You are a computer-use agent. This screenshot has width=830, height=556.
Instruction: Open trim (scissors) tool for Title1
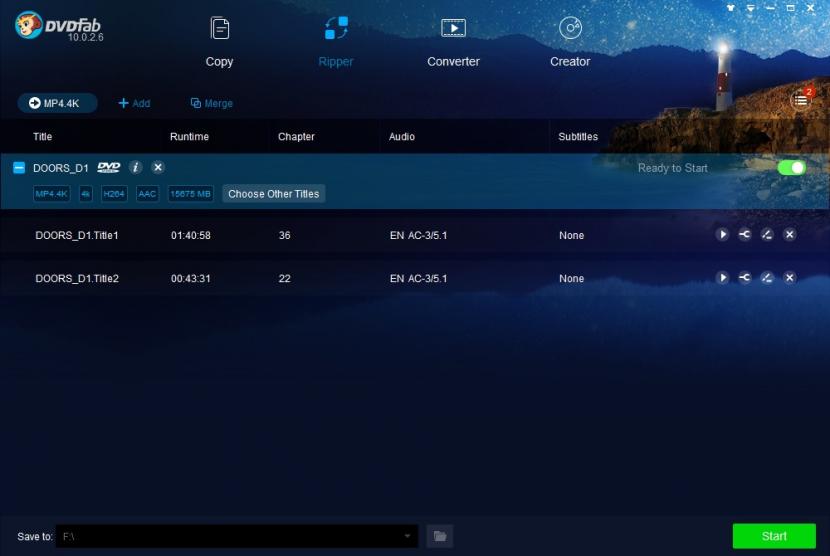click(x=745, y=235)
